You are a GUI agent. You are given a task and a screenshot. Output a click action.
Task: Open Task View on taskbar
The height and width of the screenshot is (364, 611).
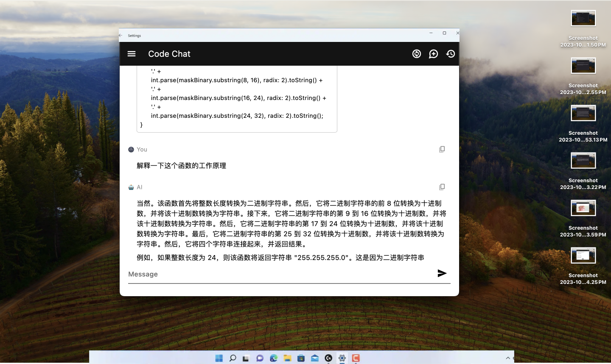tap(246, 358)
